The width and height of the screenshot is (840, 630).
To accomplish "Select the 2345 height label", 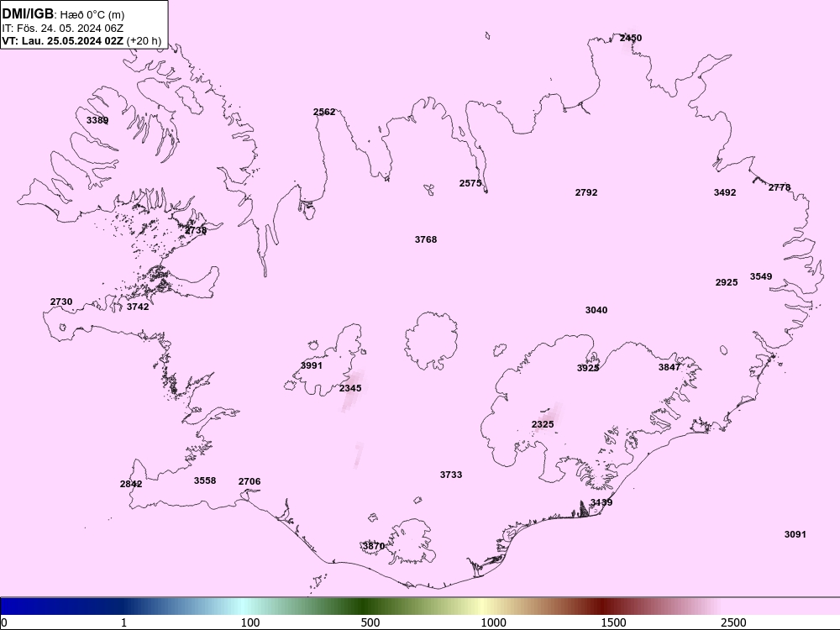I will [x=350, y=388].
